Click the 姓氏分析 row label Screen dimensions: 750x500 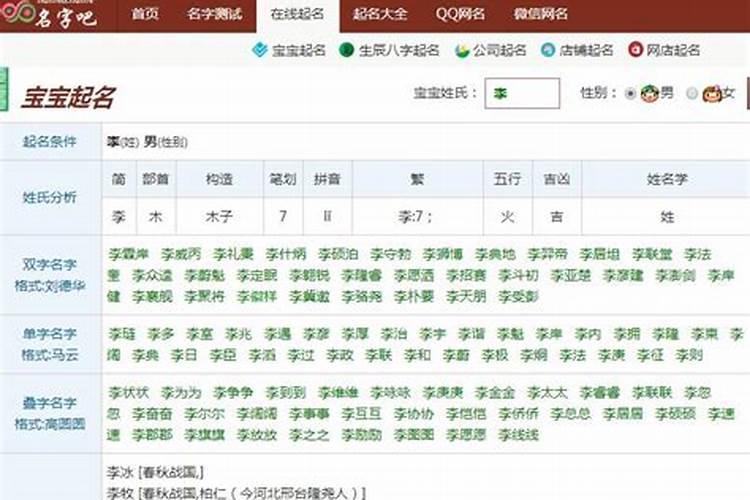[50, 197]
